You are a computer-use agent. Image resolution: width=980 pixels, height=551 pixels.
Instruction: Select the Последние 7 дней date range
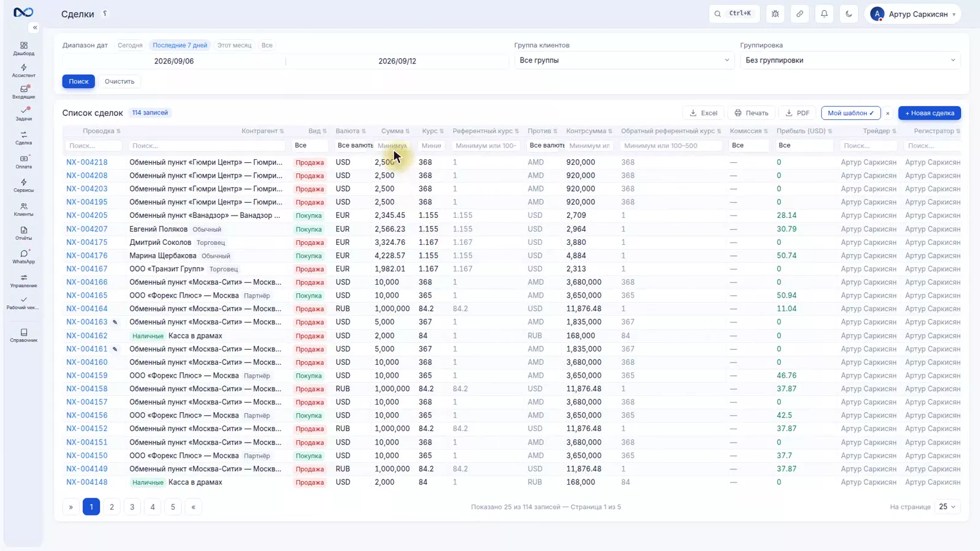point(180,45)
